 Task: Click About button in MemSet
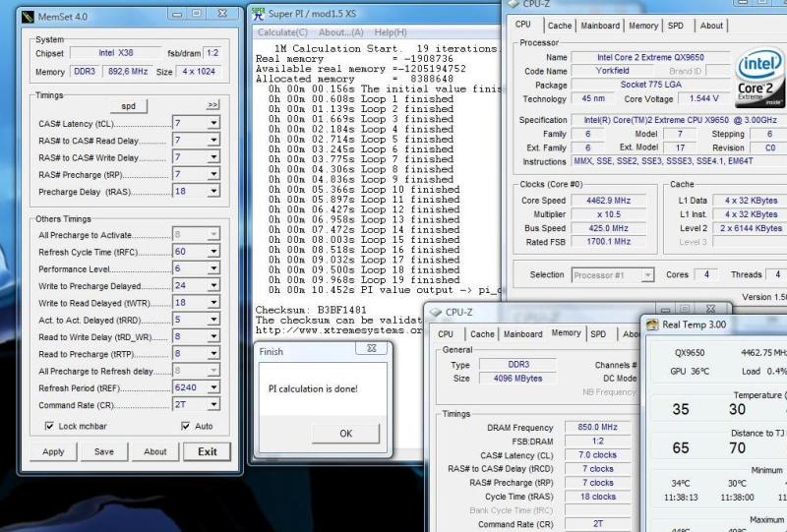[x=155, y=451]
